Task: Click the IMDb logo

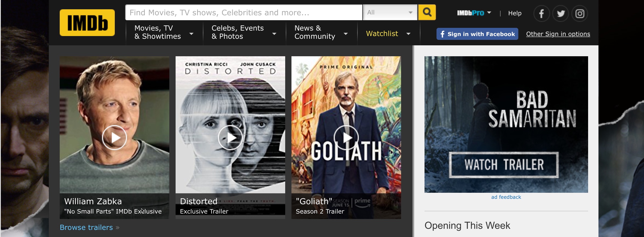Action: tap(87, 23)
